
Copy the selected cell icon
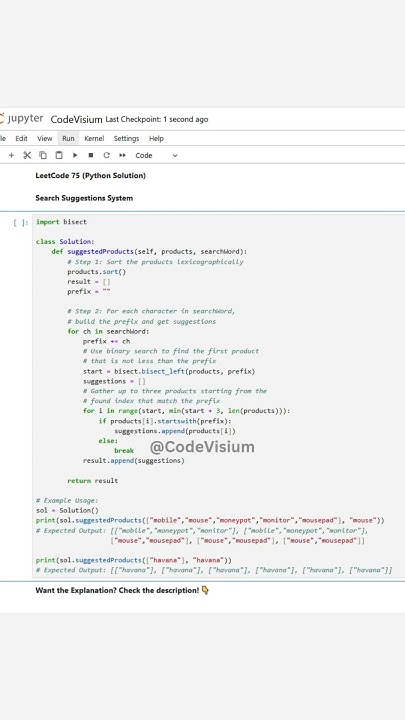coord(43,155)
